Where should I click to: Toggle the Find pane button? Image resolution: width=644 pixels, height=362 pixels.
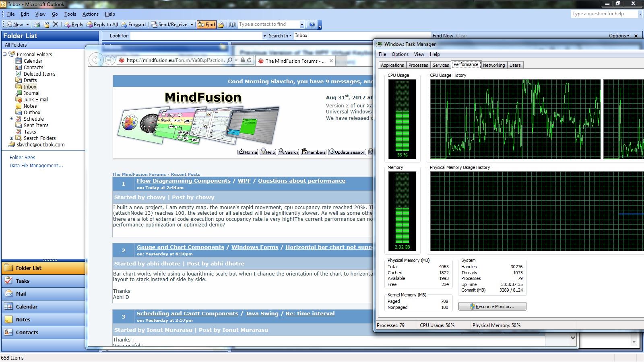206,25
